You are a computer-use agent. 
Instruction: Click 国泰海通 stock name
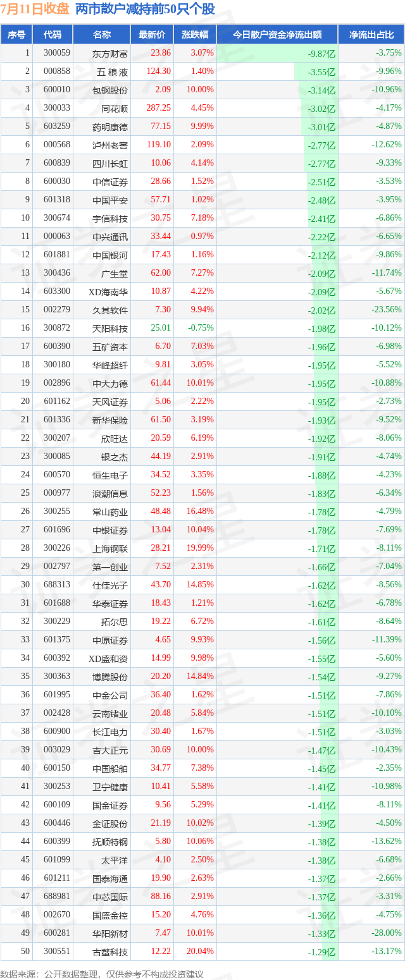[110, 878]
